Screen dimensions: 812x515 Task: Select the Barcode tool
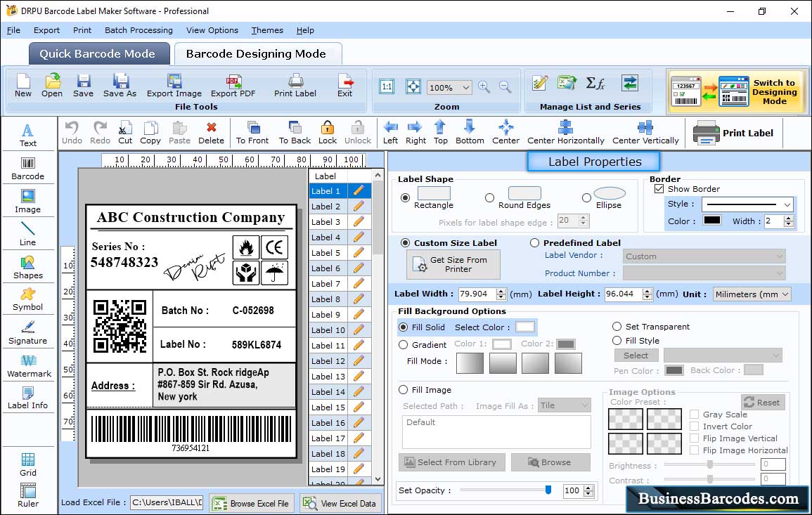click(28, 169)
